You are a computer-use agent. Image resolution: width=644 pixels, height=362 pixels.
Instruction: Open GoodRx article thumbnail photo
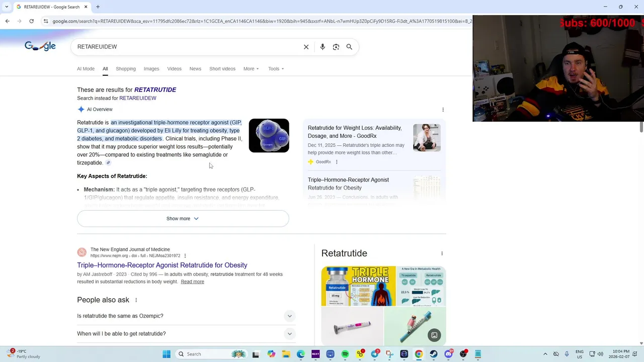pos(427,138)
